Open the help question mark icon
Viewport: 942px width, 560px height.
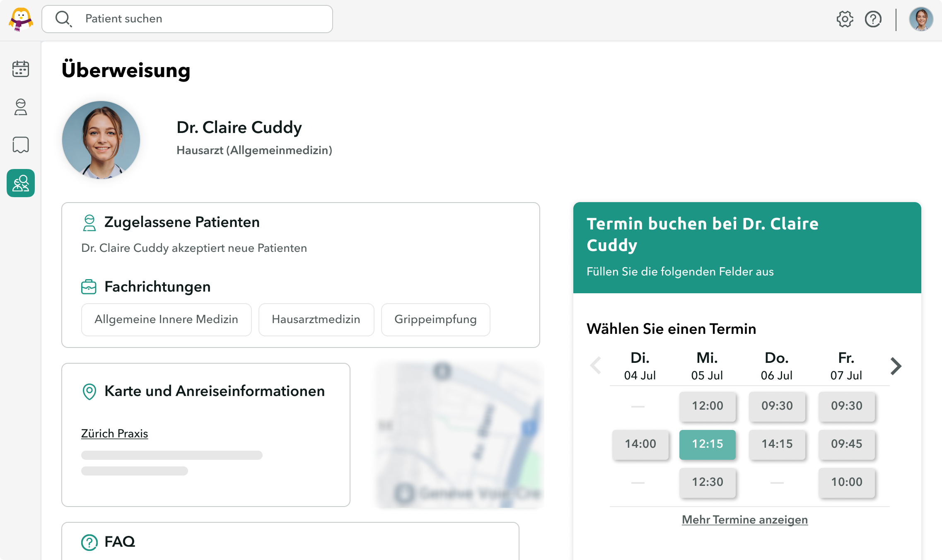coord(873,19)
